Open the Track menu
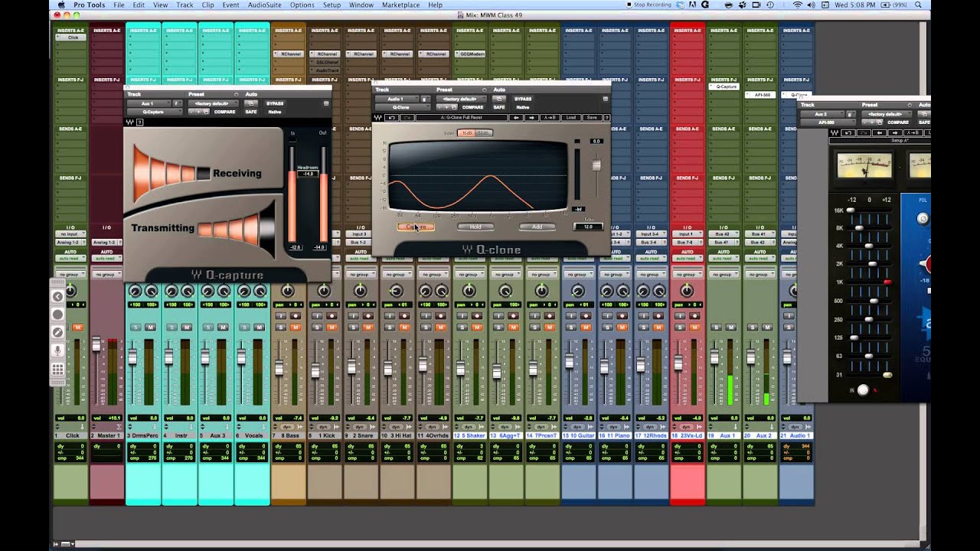 point(185,5)
